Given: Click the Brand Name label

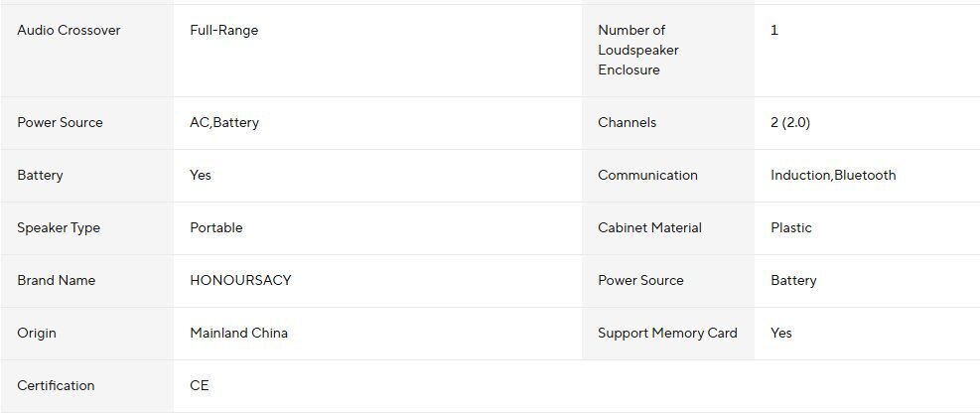Looking at the screenshot, I should (x=57, y=280).
